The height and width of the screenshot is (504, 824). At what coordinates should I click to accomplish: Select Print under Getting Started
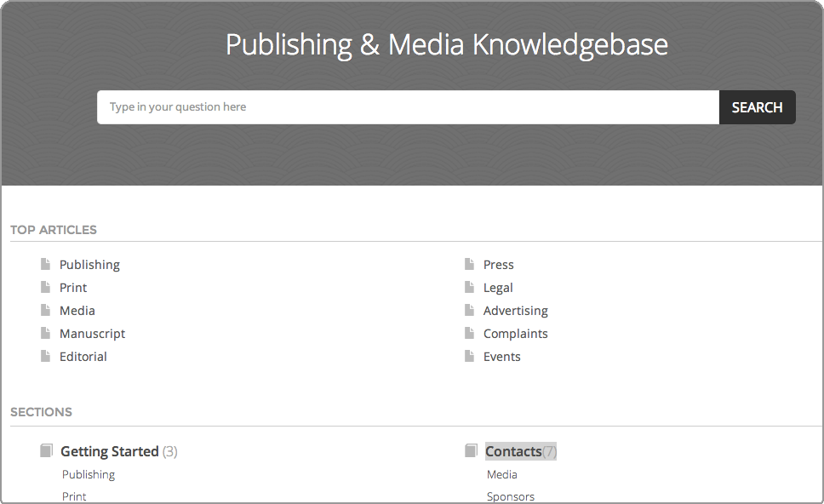click(x=74, y=496)
